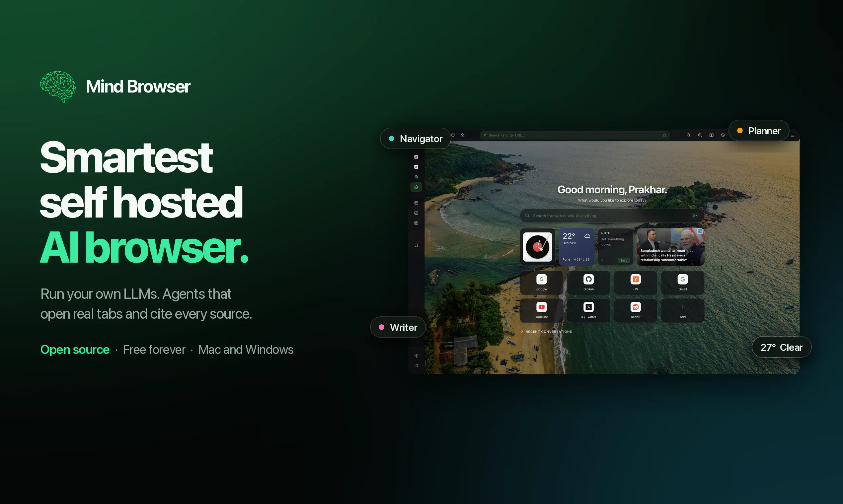This screenshot has height=504, width=843.
Task: Click the bookmark star in the URL bar
Action: pos(664,135)
